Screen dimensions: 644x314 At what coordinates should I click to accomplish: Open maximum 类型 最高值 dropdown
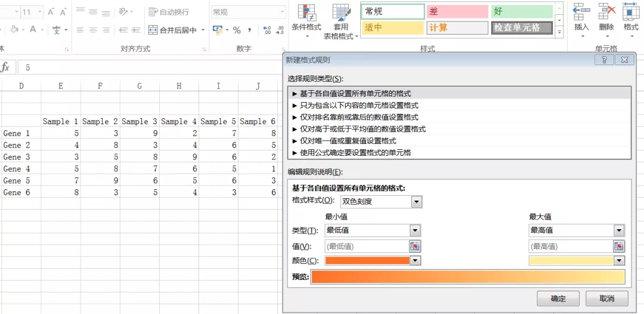[619, 230]
